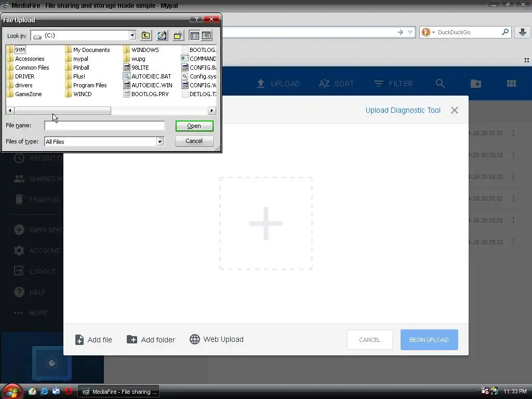Launch Internet Explorer from quick launch
Viewport: 532px width, 399px height.
pos(44,391)
